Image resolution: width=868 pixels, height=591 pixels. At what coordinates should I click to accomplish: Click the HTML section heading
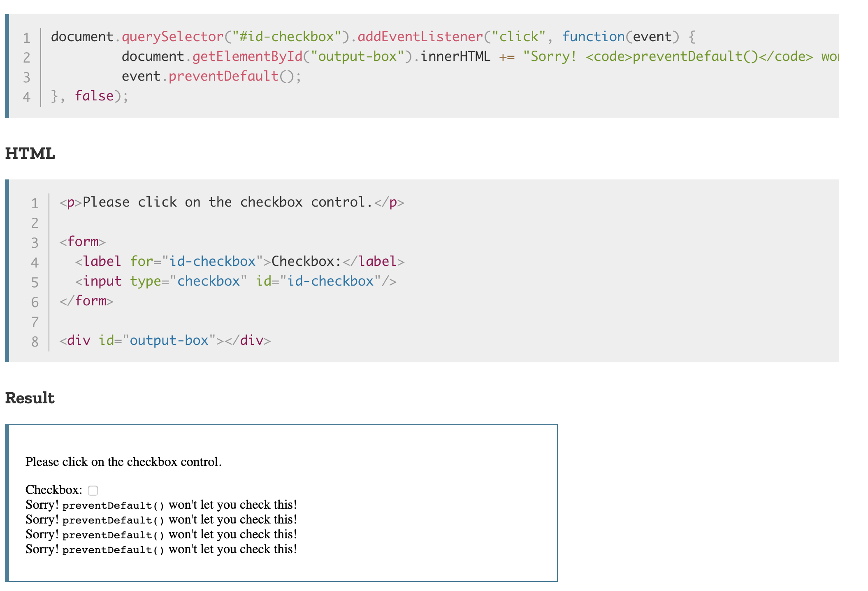tap(30, 154)
